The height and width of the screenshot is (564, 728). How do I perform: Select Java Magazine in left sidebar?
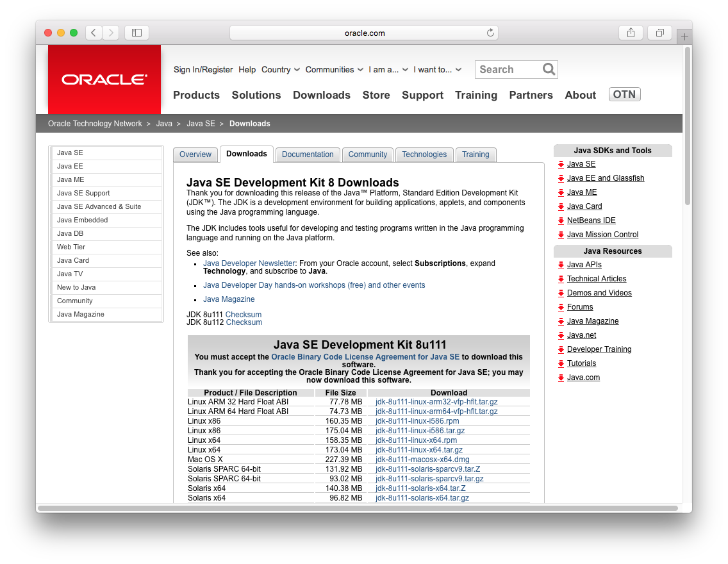106,314
